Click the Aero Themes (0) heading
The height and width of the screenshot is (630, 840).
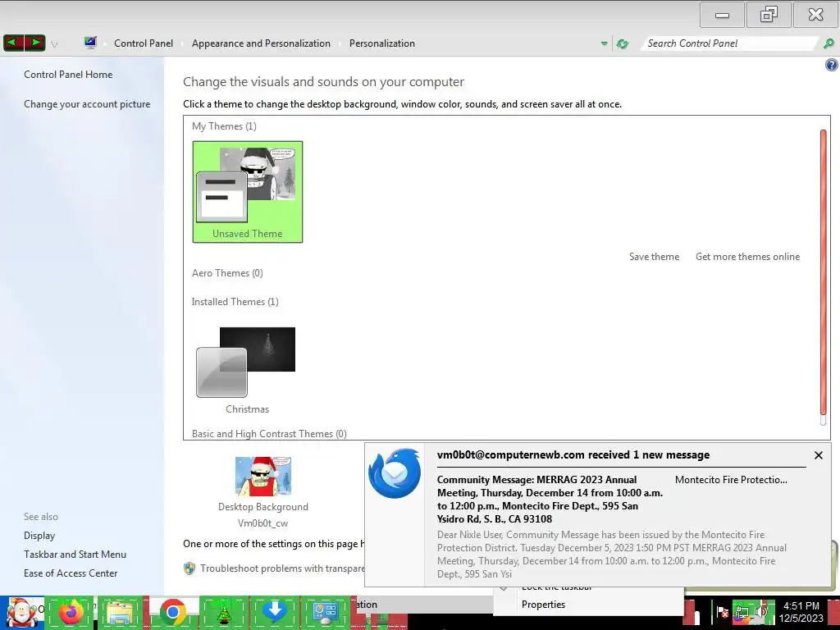(x=227, y=273)
